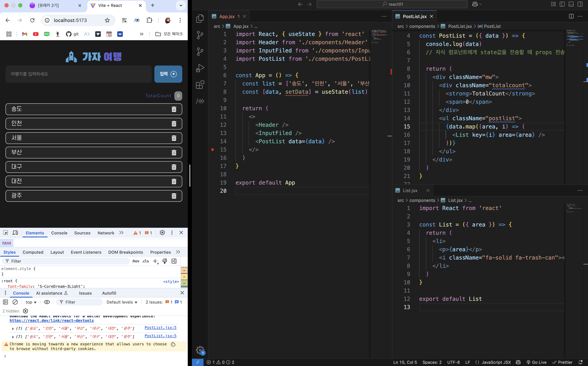Toggle the computed styles sidebar icon
The image size is (588, 366).
point(174,261)
